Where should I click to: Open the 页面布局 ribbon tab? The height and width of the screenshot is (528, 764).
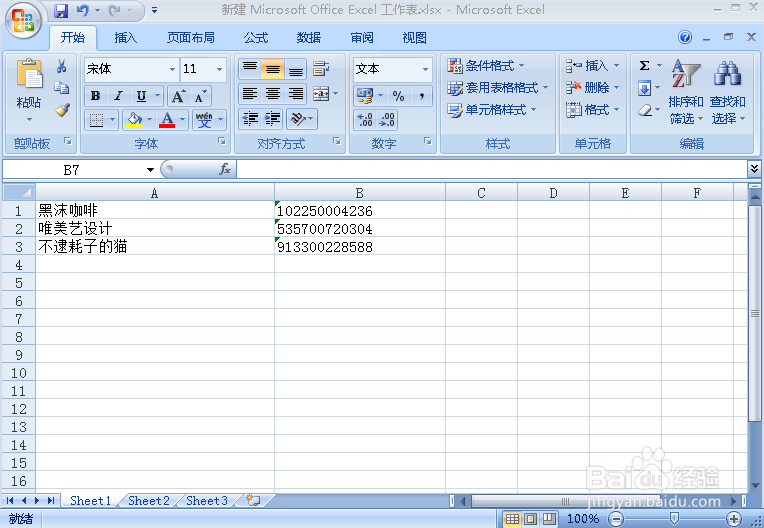pyautogui.click(x=191, y=38)
